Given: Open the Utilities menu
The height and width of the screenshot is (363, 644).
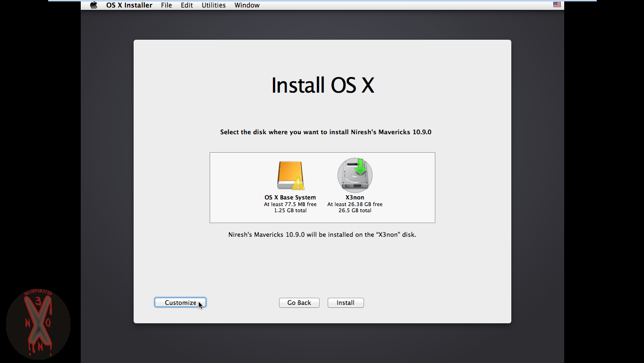Looking at the screenshot, I should [214, 5].
